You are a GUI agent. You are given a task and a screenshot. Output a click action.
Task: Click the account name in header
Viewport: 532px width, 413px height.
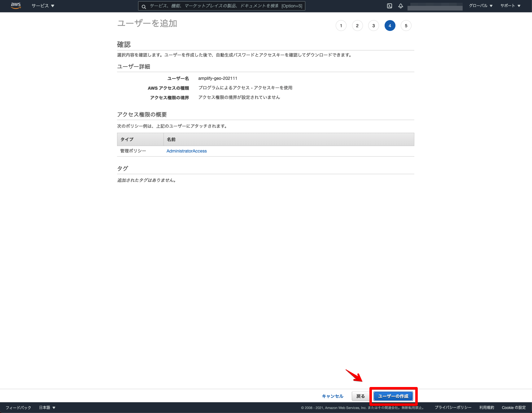(435, 6)
